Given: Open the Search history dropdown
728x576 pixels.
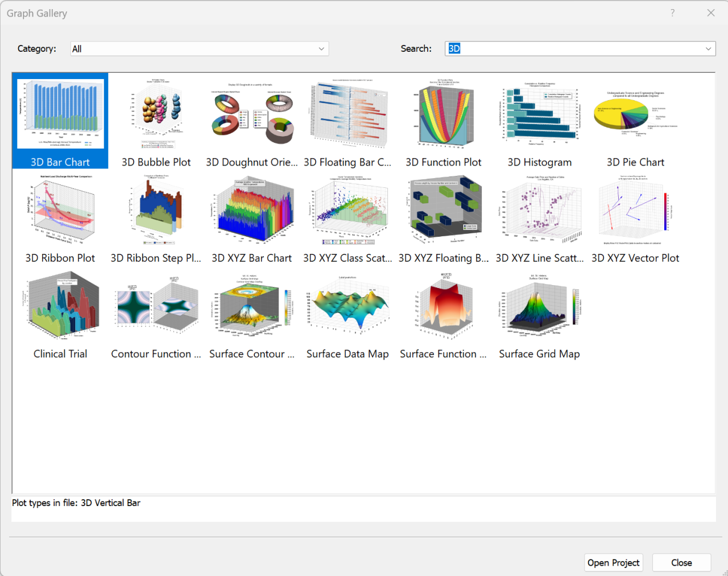Looking at the screenshot, I should [708, 49].
